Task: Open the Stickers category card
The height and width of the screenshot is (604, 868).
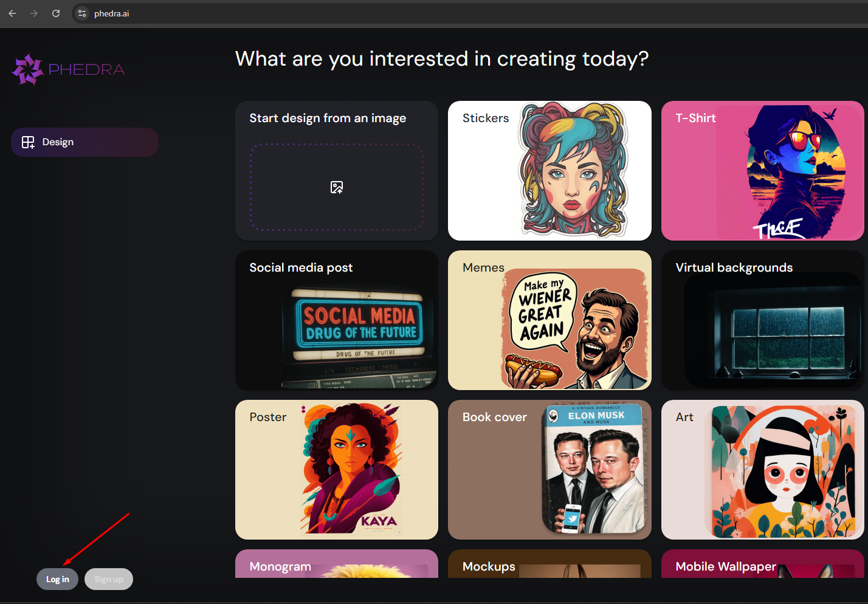Action: (x=549, y=171)
